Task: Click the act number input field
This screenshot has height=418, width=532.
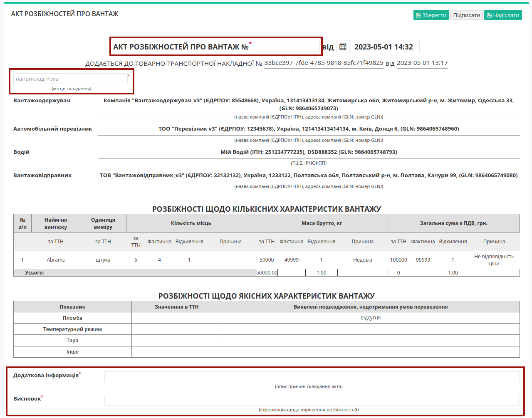Action: tap(285, 47)
